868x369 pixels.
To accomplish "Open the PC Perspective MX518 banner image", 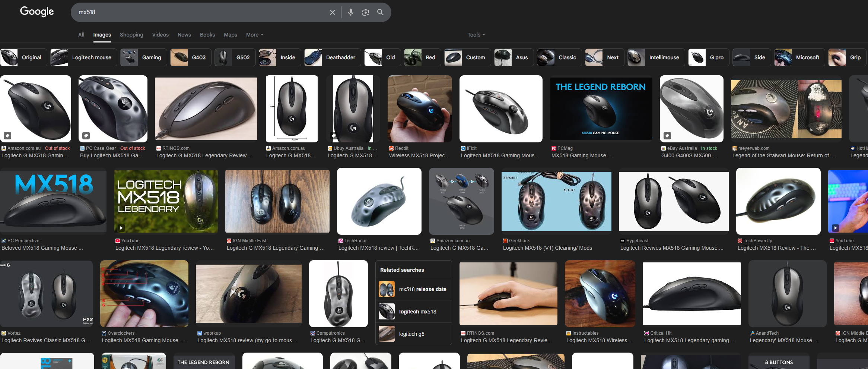I will [x=53, y=201].
